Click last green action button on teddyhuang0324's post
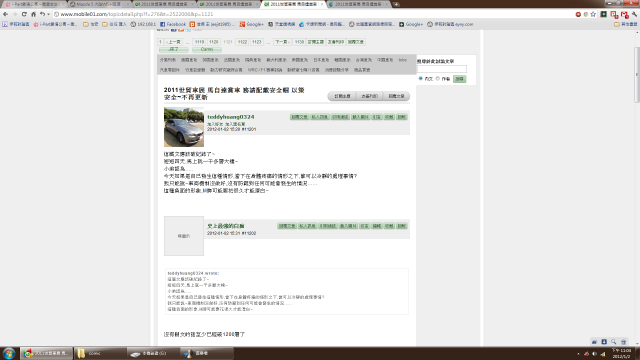The width and height of the screenshot is (640, 360). [x=402, y=117]
